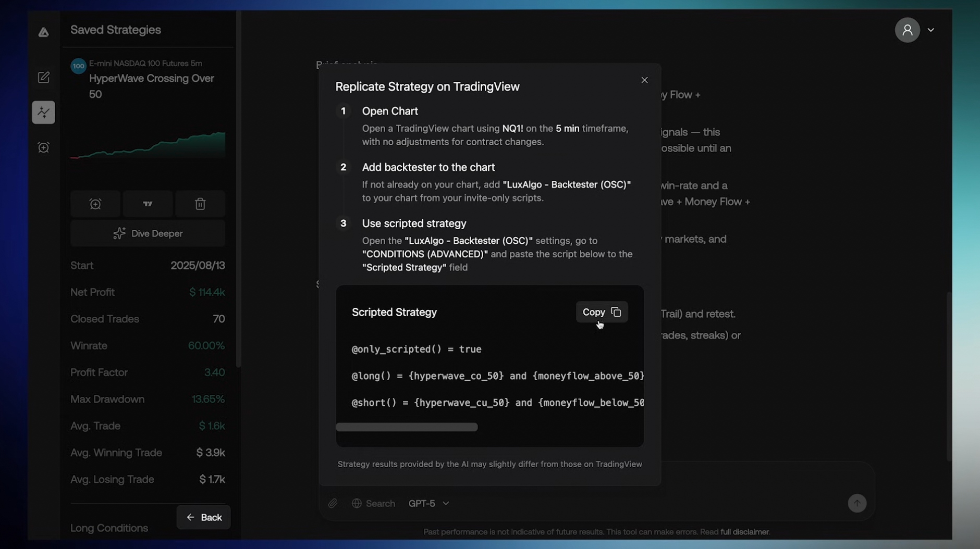The height and width of the screenshot is (549, 980).
Task: Click the scripted strategy horizontal scrollbar
Action: click(x=407, y=427)
